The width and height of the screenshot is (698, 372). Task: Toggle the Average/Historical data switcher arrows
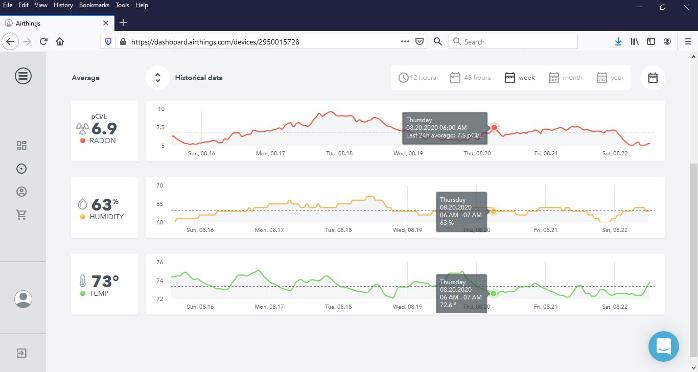(x=158, y=78)
